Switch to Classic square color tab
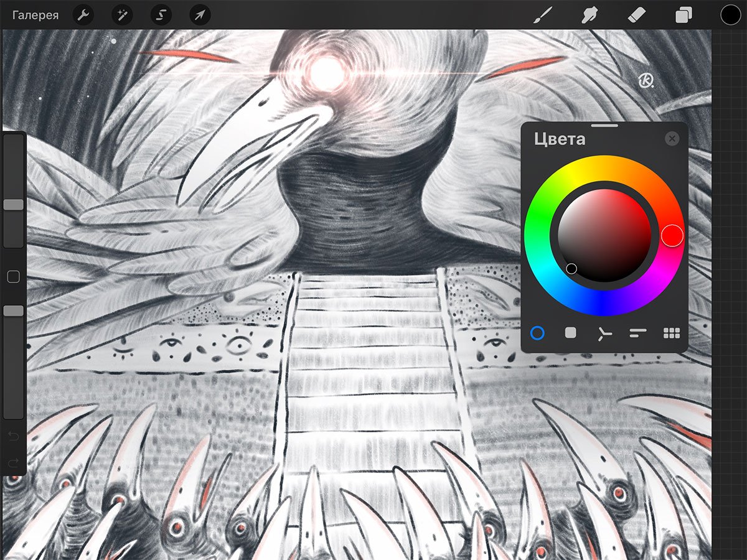Image resolution: width=747 pixels, height=560 pixels. coord(570,333)
